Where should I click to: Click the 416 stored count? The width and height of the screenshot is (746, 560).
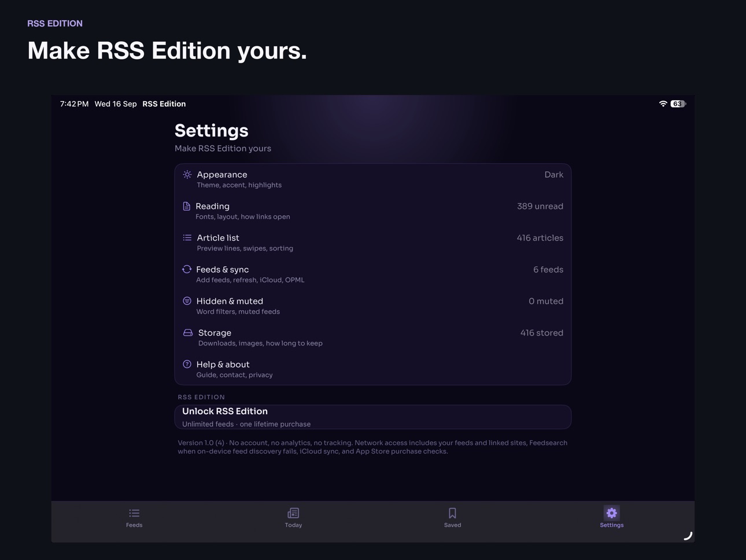542,333
